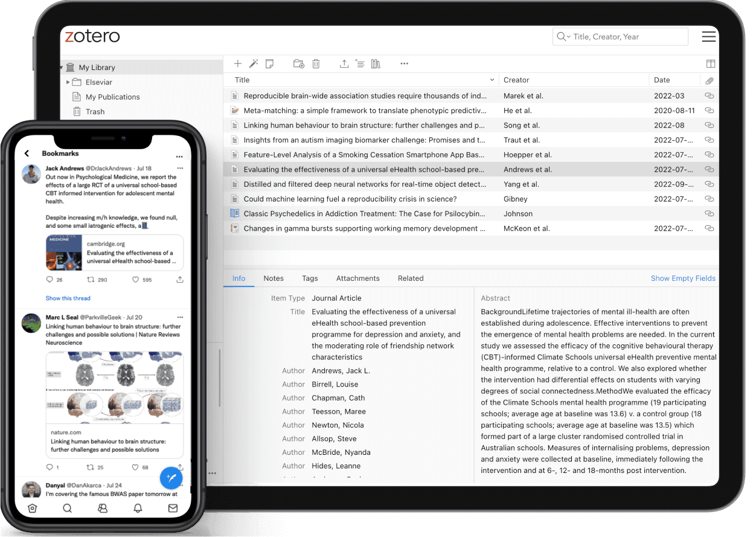Viewport: 756px width, 537px height.
Task: Click author Teesson, Maree field
Action: click(x=339, y=411)
